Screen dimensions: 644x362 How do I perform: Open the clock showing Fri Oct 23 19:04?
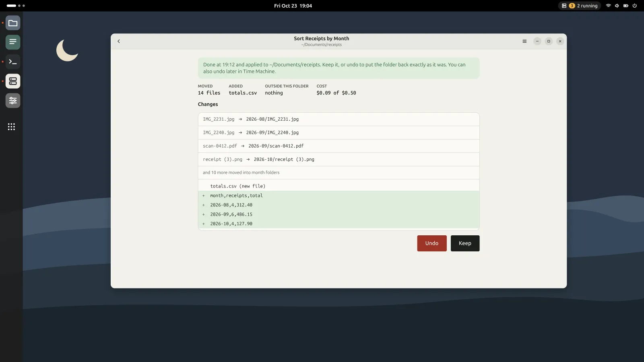pyautogui.click(x=293, y=6)
